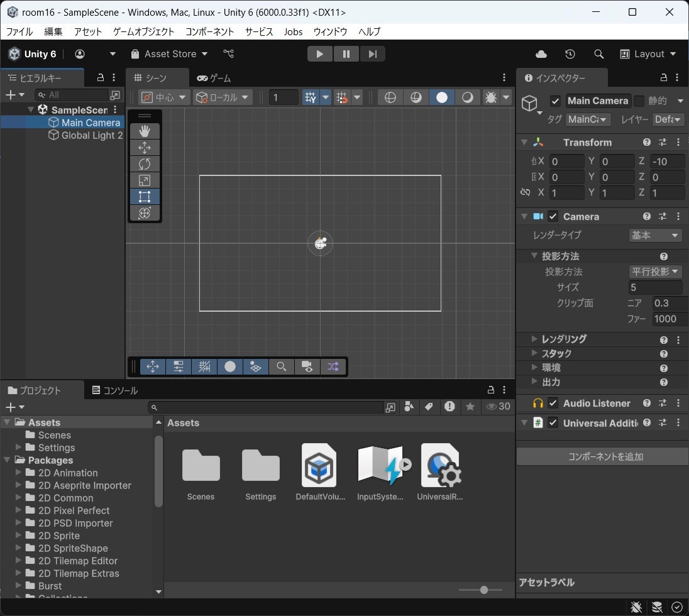Open Unity version control history icon

(x=570, y=54)
